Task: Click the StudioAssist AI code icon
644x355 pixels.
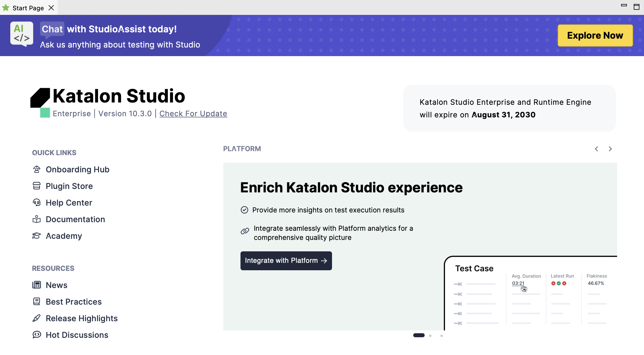Action: pyautogui.click(x=22, y=34)
